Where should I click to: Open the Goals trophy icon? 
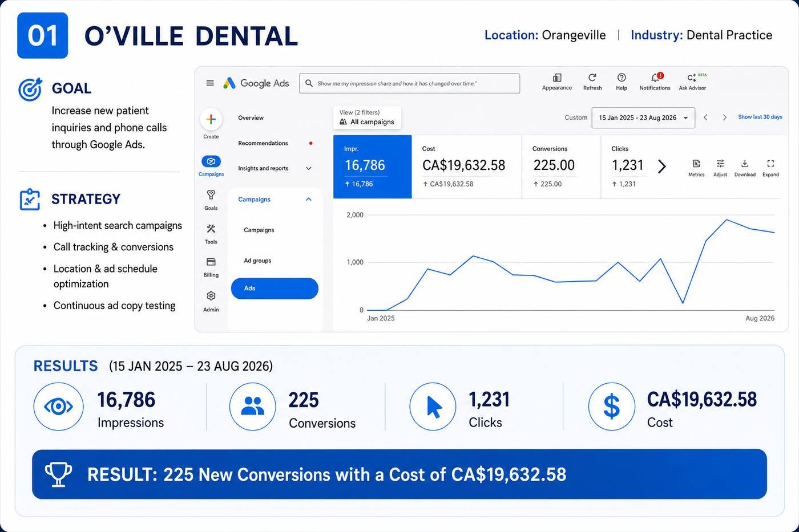[211, 195]
